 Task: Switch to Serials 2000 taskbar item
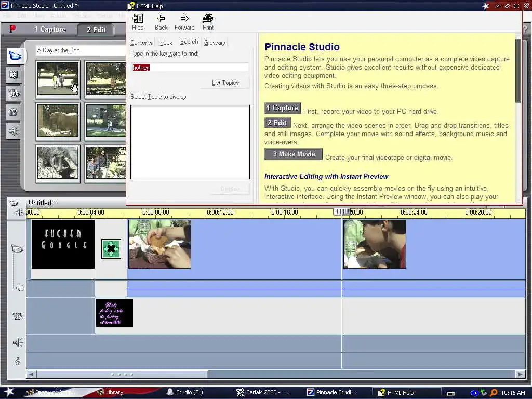[x=262, y=392]
